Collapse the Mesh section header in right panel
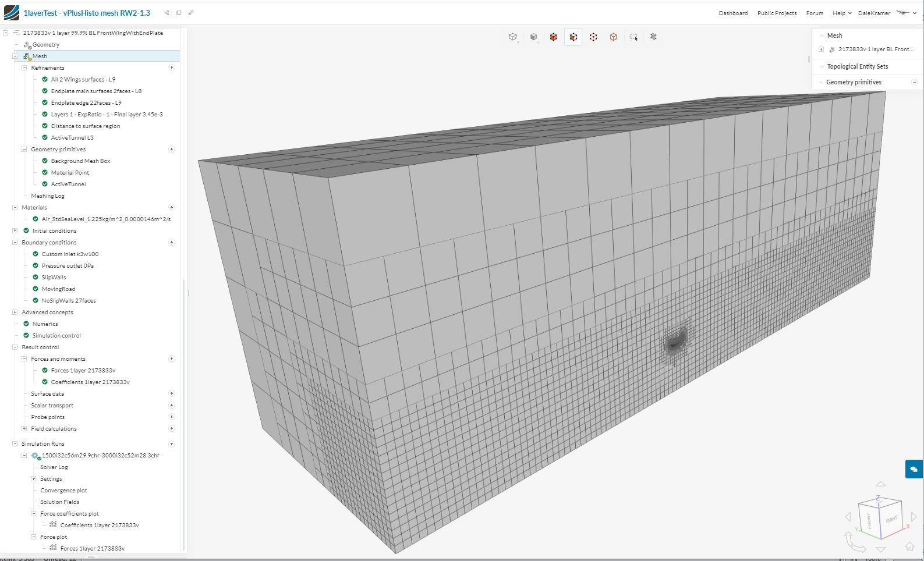This screenshot has width=924, height=561. (822, 35)
